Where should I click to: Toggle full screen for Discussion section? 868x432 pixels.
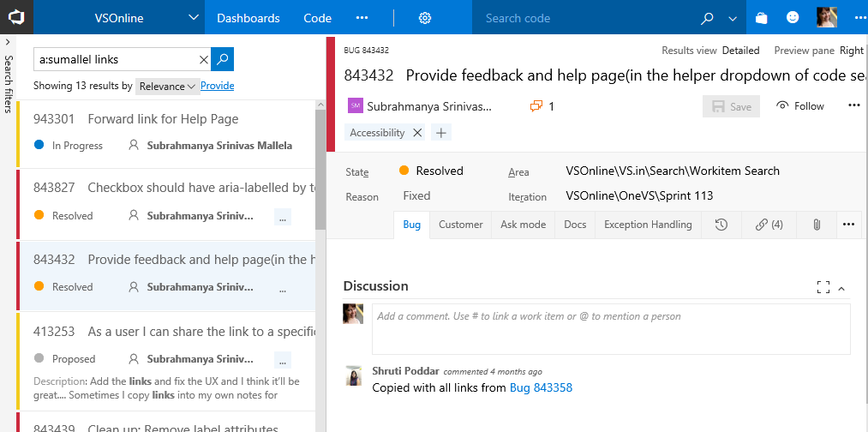pos(823,287)
